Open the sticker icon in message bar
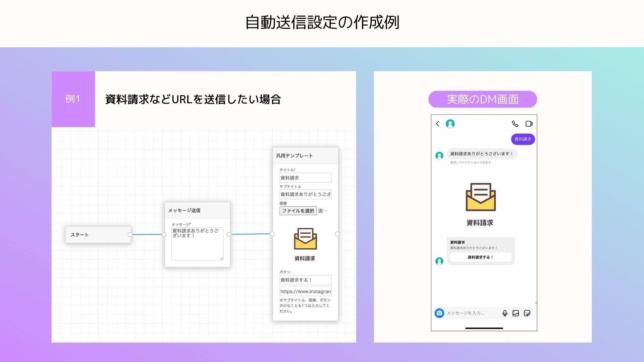This screenshot has width=644, height=362. point(527,313)
